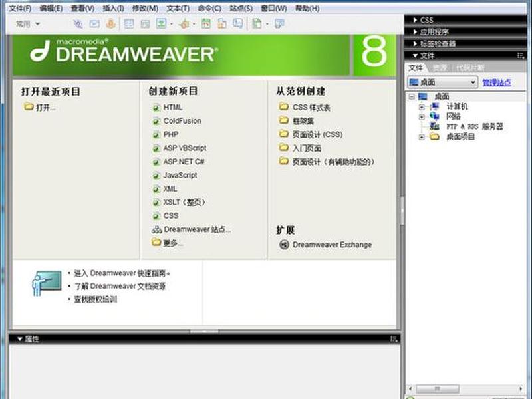Click the Date calendar icon
The height and width of the screenshot is (399, 532).
[x=206, y=24]
